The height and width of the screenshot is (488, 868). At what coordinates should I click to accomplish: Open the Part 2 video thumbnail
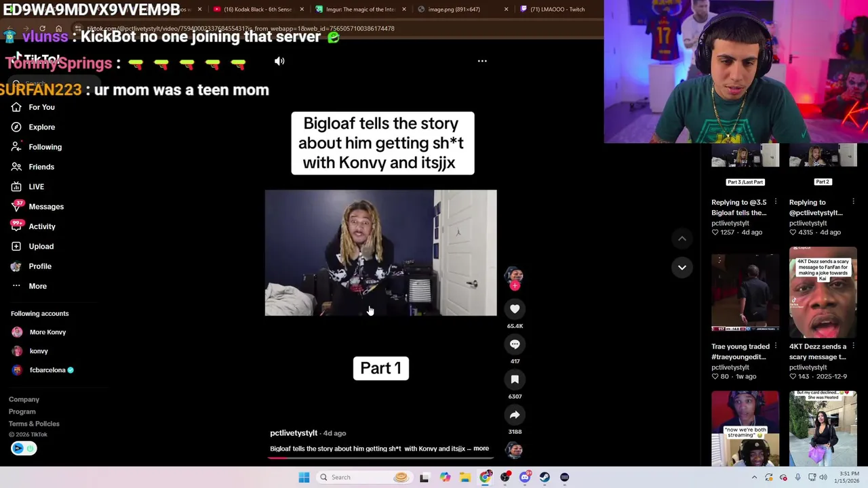(823, 165)
